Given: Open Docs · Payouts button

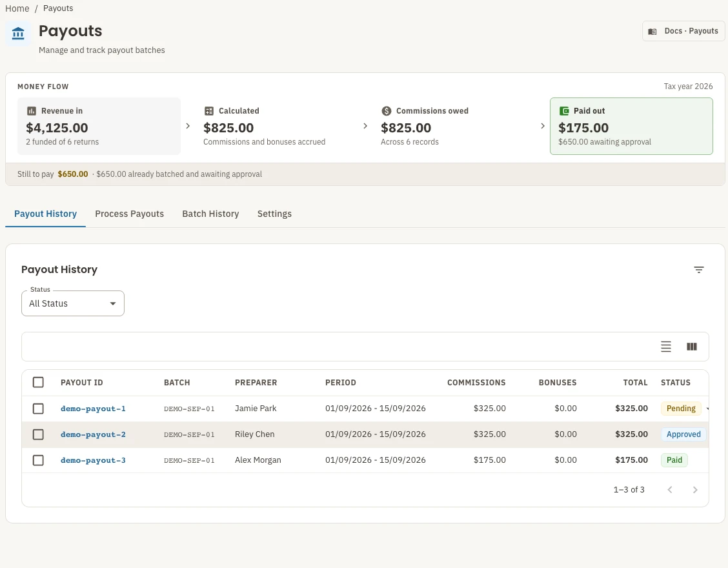Looking at the screenshot, I should [683, 31].
